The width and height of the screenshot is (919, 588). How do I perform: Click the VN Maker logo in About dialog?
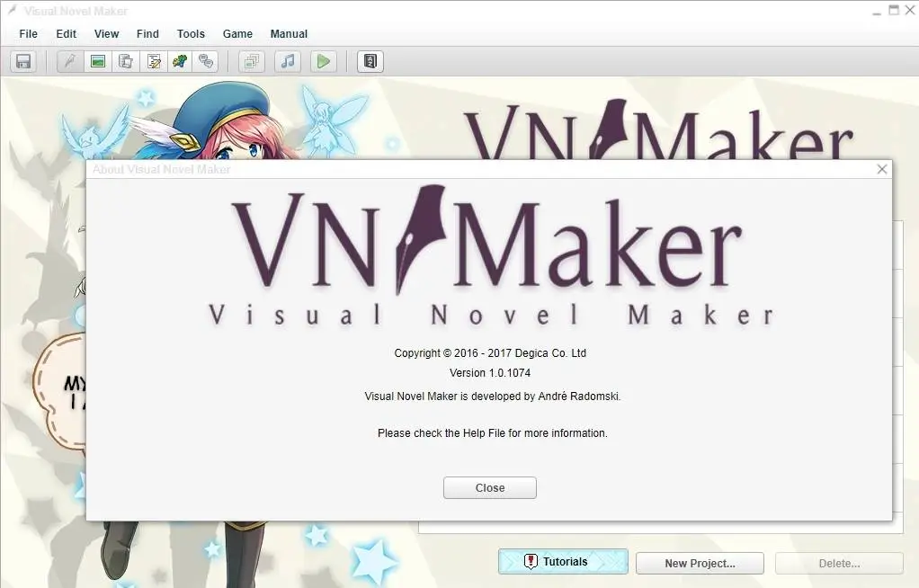490,256
